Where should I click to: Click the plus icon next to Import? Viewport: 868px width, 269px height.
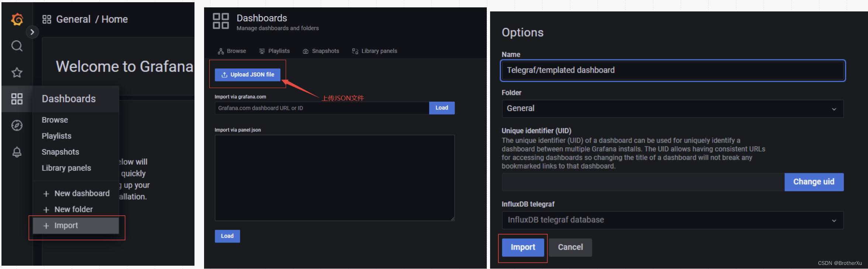(46, 226)
